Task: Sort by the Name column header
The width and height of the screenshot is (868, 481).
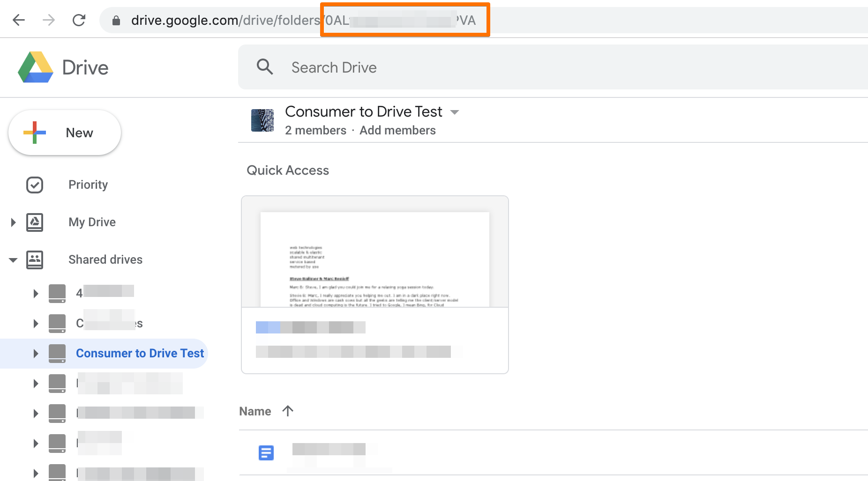Action: tap(255, 411)
